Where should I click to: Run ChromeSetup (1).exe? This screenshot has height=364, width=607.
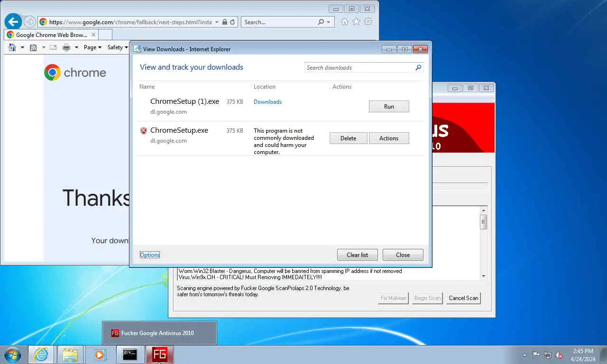tap(389, 107)
